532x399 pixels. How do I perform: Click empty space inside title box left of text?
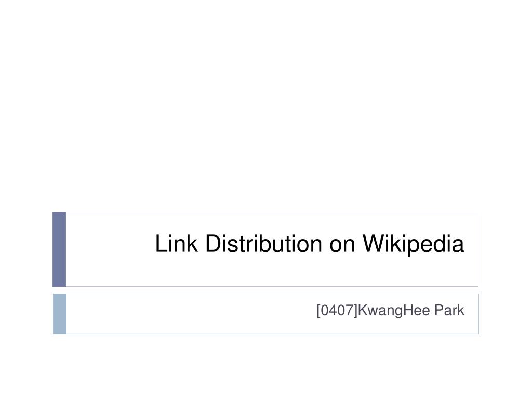click(109, 249)
